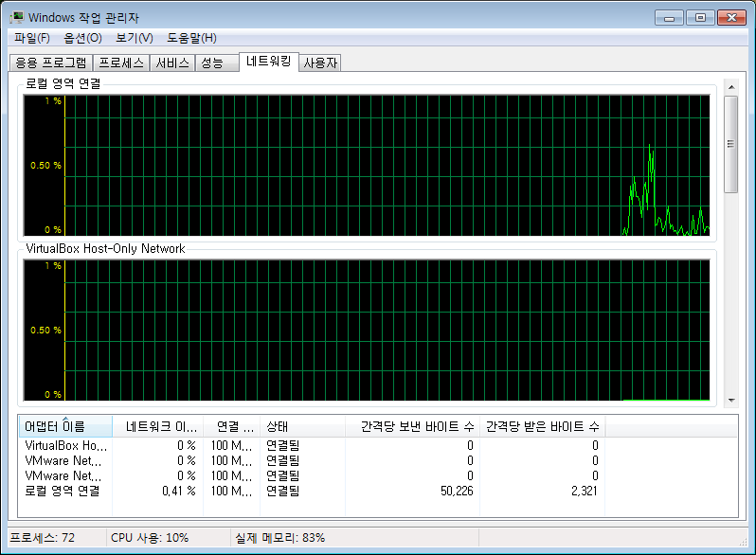The height and width of the screenshot is (555, 756).
Task: Click the graph scrollbar up arrow
Action: pyautogui.click(x=731, y=87)
